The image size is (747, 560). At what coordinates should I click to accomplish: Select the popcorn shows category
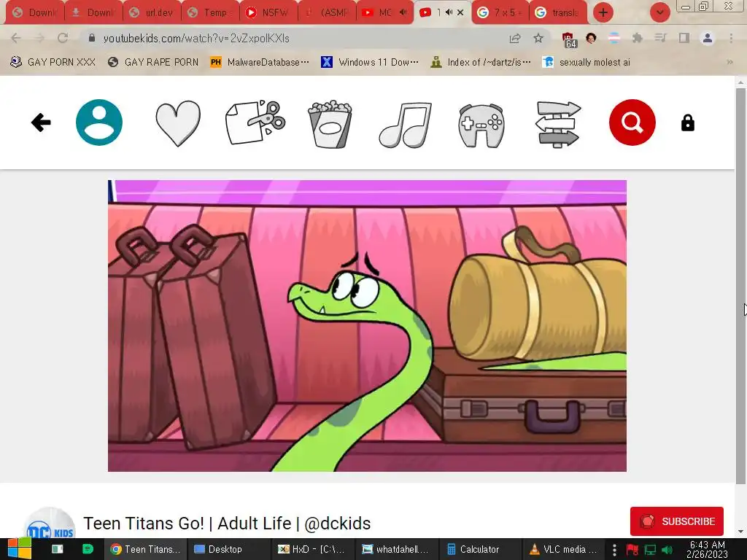click(x=330, y=124)
